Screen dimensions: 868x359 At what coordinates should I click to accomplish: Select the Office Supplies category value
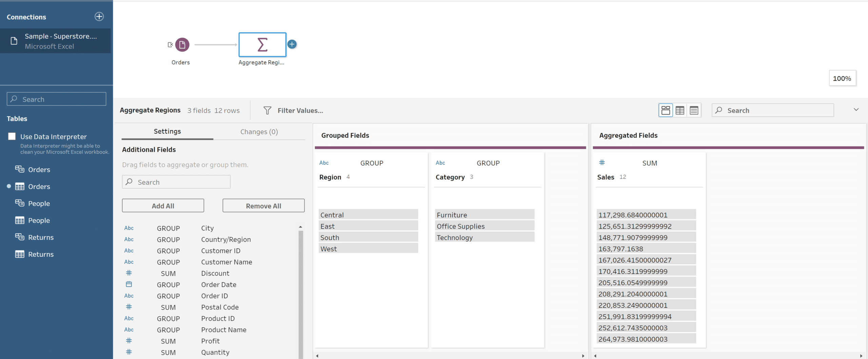click(x=485, y=226)
